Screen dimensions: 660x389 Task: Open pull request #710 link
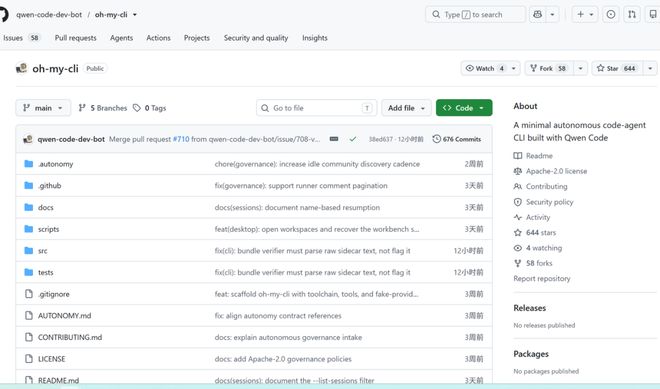pos(181,139)
